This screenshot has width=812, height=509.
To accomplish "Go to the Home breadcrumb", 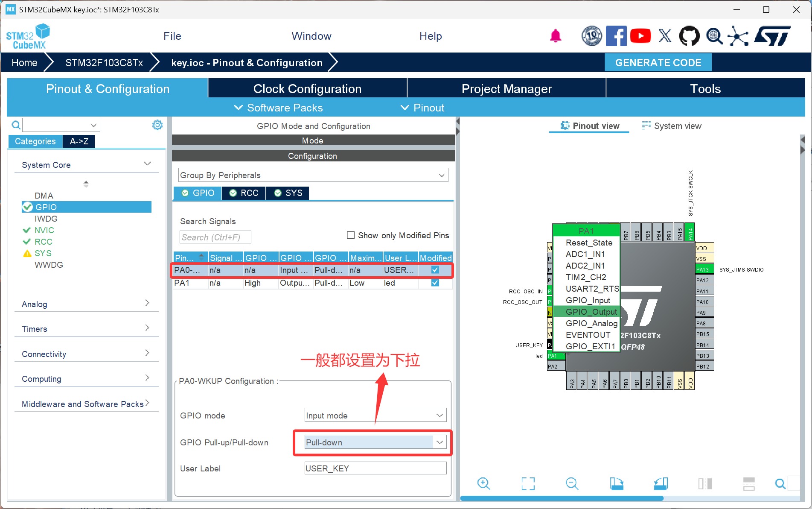I will coord(25,63).
